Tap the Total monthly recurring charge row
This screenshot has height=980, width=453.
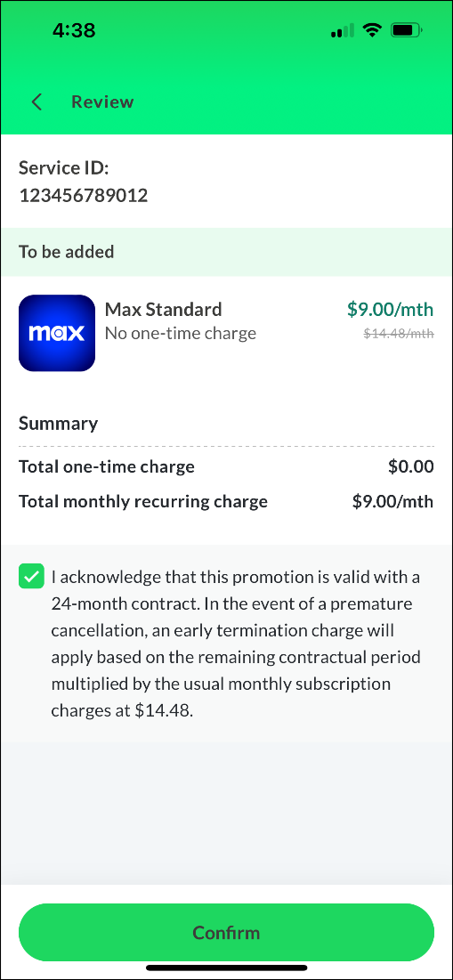(x=226, y=502)
